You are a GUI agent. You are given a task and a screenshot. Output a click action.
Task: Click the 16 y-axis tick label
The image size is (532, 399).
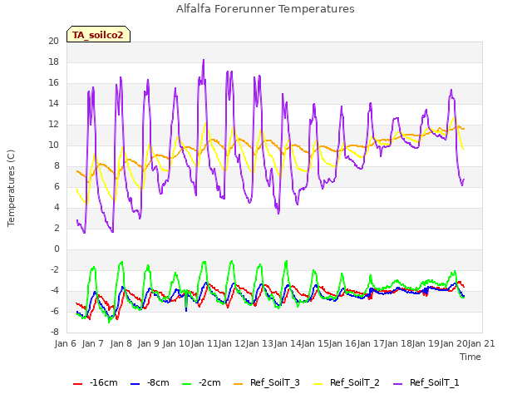click(53, 83)
